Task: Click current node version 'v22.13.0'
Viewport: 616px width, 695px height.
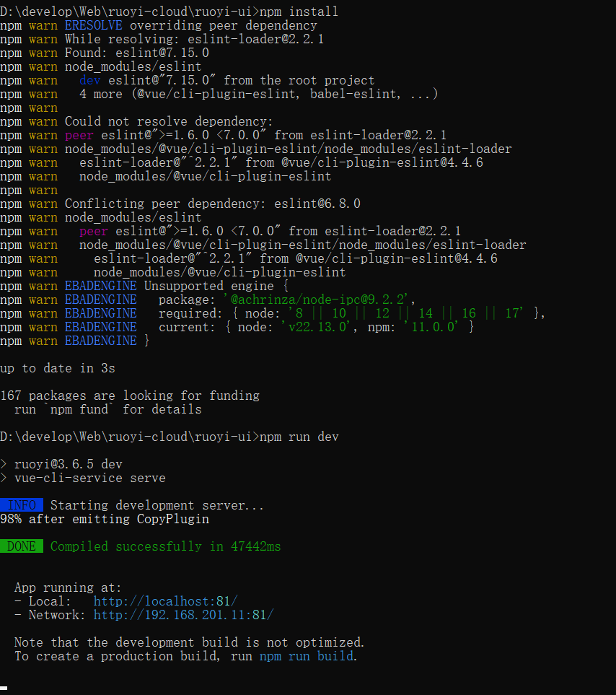Action: click(317, 327)
